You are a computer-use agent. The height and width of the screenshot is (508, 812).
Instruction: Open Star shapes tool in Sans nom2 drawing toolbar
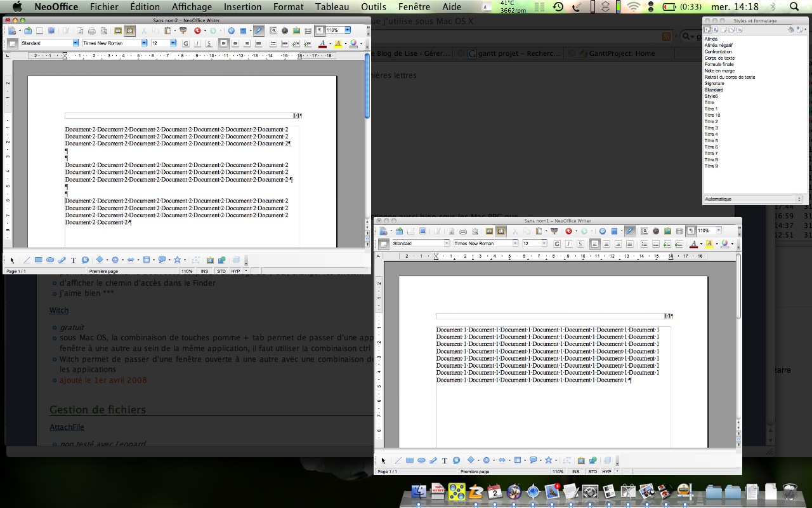point(177,260)
